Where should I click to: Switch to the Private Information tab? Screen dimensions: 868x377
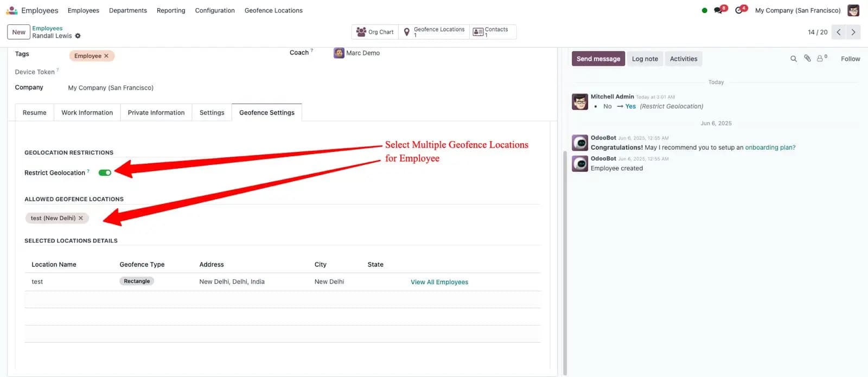point(156,112)
